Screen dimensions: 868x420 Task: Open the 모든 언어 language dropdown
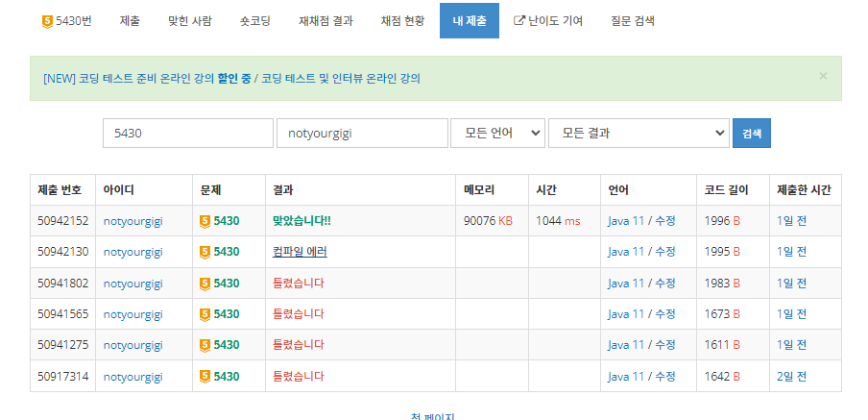coord(497,133)
